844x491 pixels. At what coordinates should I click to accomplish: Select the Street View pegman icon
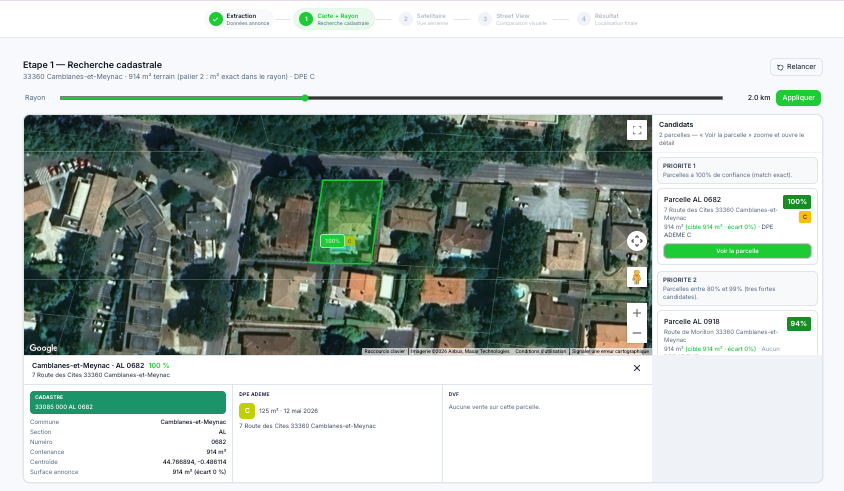637,277
